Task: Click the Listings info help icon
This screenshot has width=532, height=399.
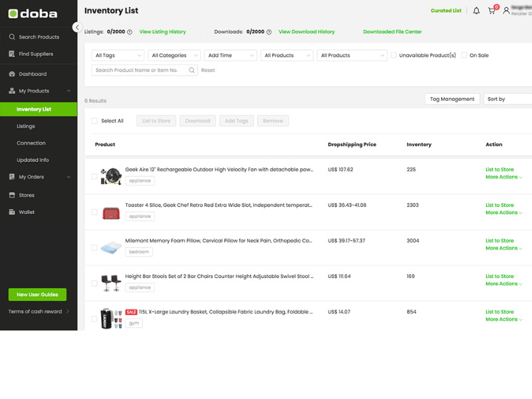Action: coord(130,32)
